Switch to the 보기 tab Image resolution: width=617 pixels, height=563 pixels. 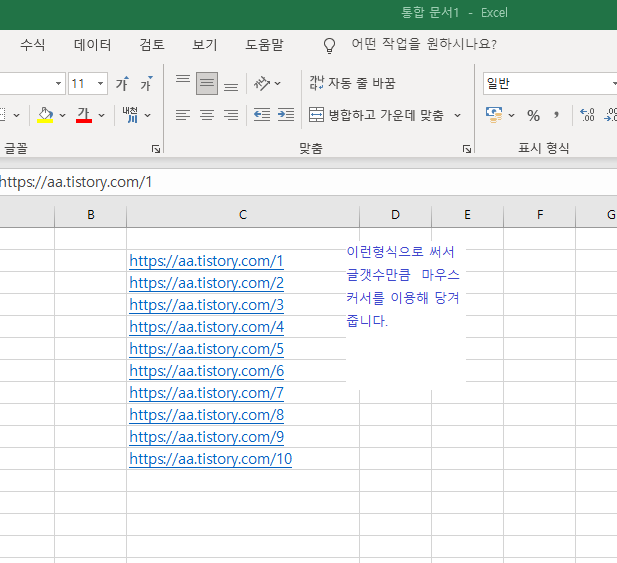pyautogui.click(x=205, y=44)
